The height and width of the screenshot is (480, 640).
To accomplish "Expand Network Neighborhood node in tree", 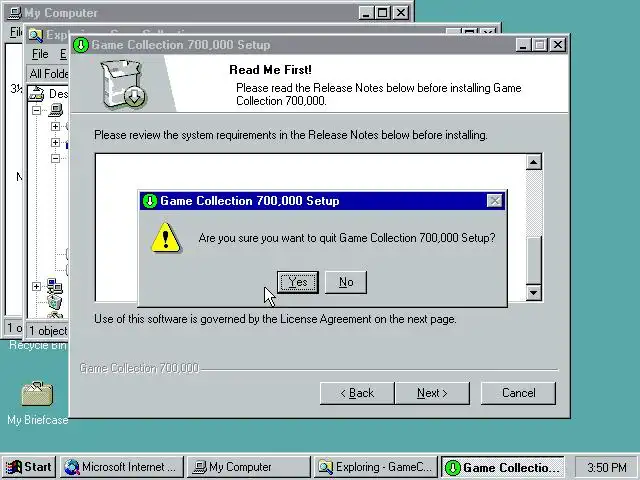I will pyautogui.click(x=36, y=287).
